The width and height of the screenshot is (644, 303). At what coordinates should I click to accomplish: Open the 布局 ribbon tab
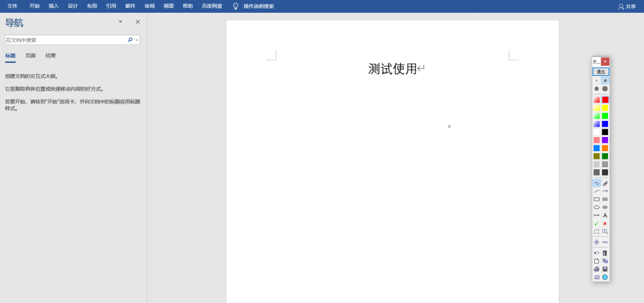tap(92, 6)
